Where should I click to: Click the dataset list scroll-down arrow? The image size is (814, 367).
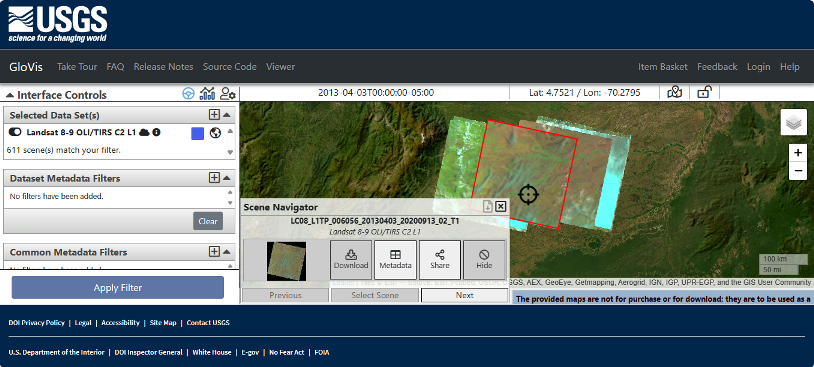point(230,152)
